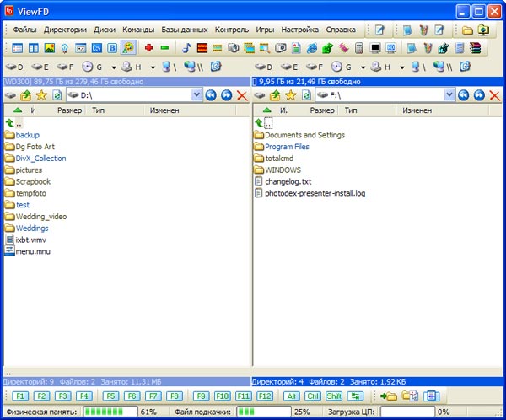Viewport: 506px width, 420px height.
Task: Click the camera toolbar icon
Action: click(x=281, y=48)
